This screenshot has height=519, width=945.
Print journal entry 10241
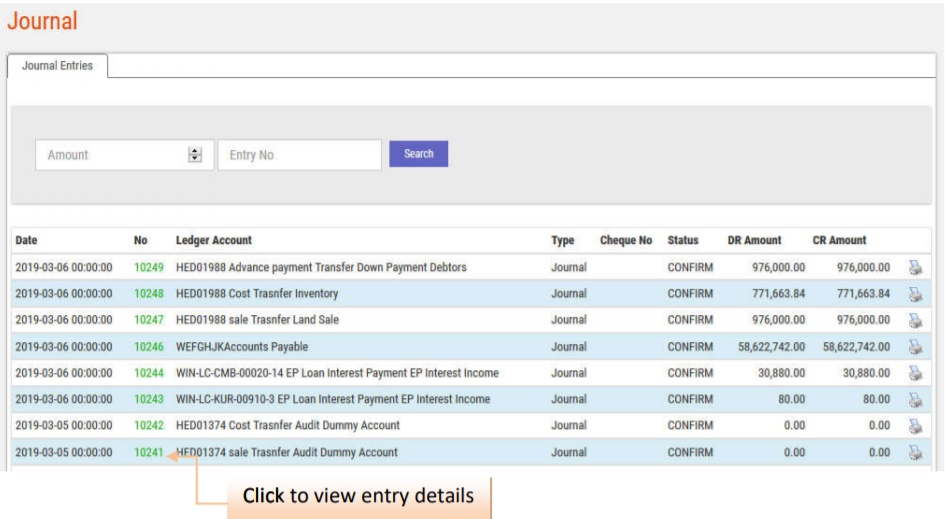tap(914, 452)
